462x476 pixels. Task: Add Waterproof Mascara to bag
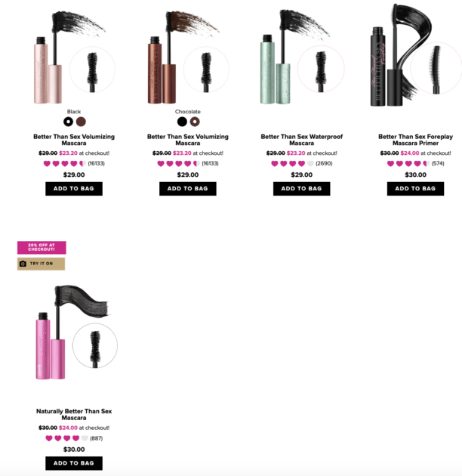301,189
